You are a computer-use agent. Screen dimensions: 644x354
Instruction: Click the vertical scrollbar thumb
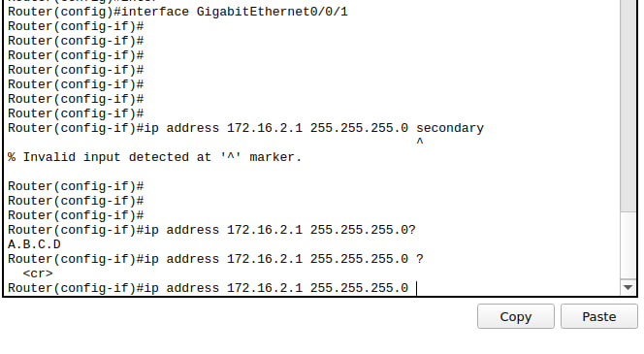(x=628, y=105)
